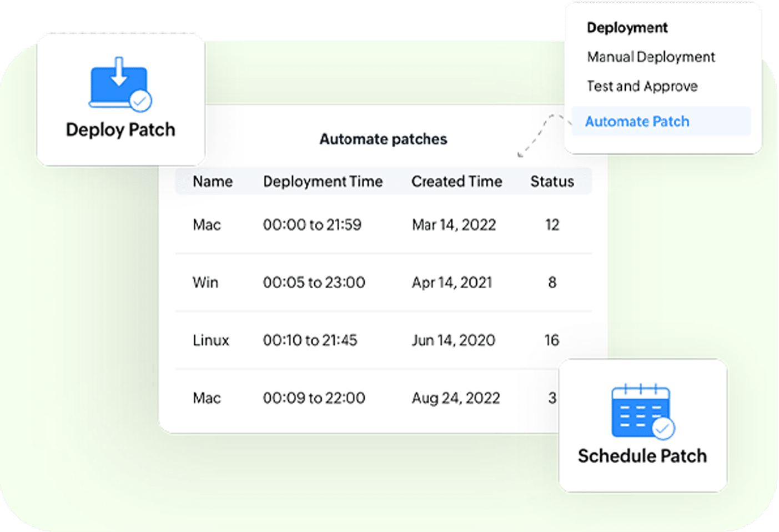Image resolution: width=779 pixels, height=532 pixels.
Task: Open the Schedule Patch card label
Action: coord(642,456)
